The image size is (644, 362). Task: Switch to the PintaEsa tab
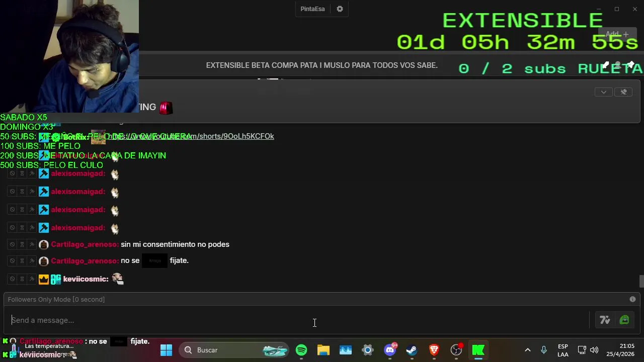click(x=312, y=9)
